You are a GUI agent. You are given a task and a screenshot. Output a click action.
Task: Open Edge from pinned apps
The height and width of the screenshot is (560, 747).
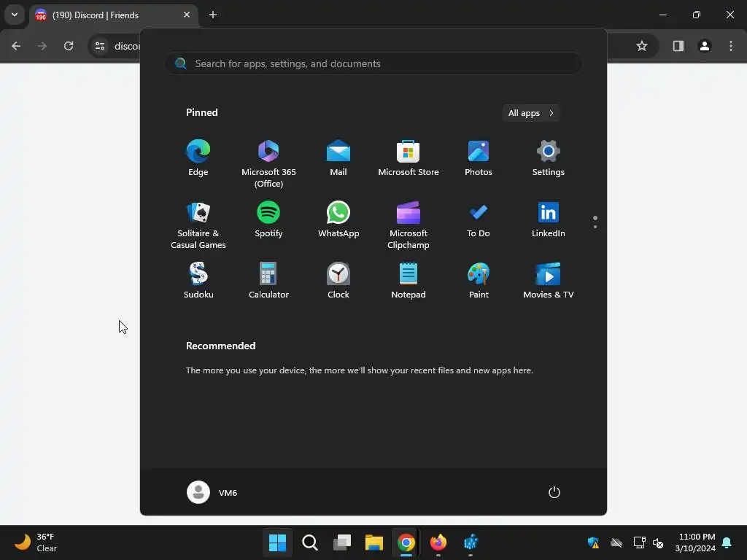point(198,158)
